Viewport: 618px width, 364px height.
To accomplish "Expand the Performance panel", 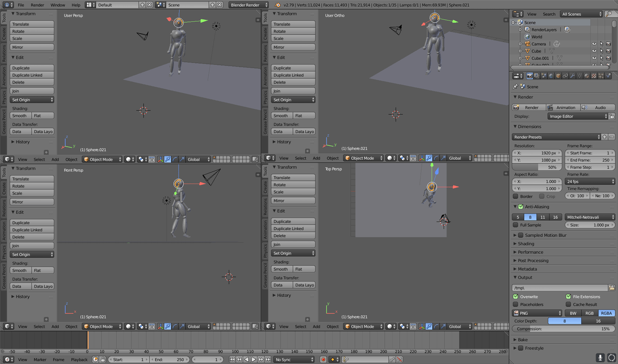I will (530, 252).
